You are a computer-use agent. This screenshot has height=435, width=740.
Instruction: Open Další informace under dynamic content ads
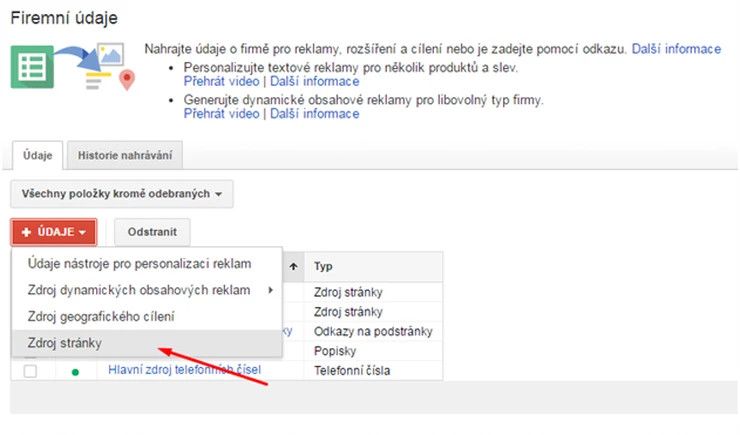coord(314,114)
